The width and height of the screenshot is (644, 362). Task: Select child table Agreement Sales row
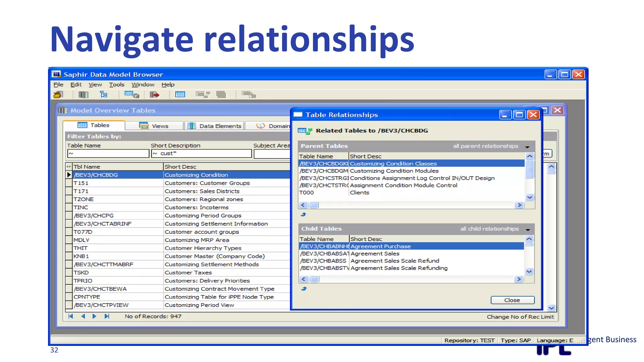coord(411,254)
